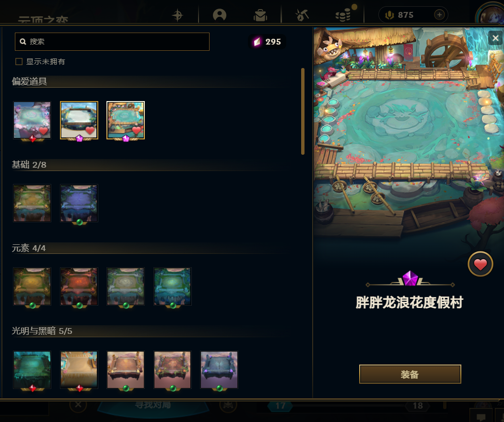Click the magnifier search icon
This screenshot has width=504, height=422.
pos(23,41)
